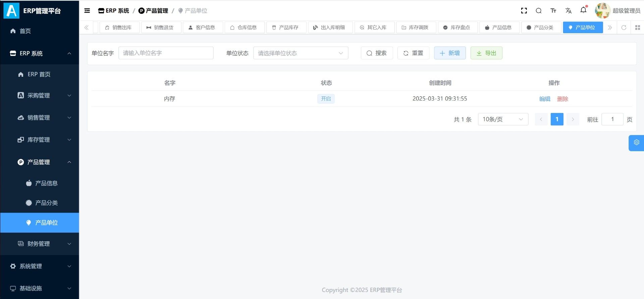Go to 首页 in the sidebar
Image resolution: width=644 pixels, height=299 pixels.
40,31
